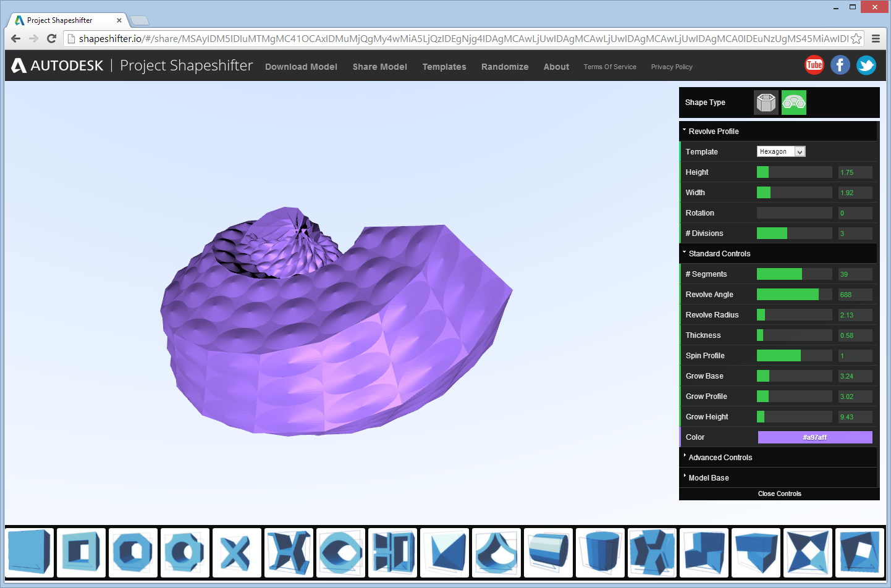Bookmark page with the star icon
Viewport: 891px width, 588px height.
[856, 38]
